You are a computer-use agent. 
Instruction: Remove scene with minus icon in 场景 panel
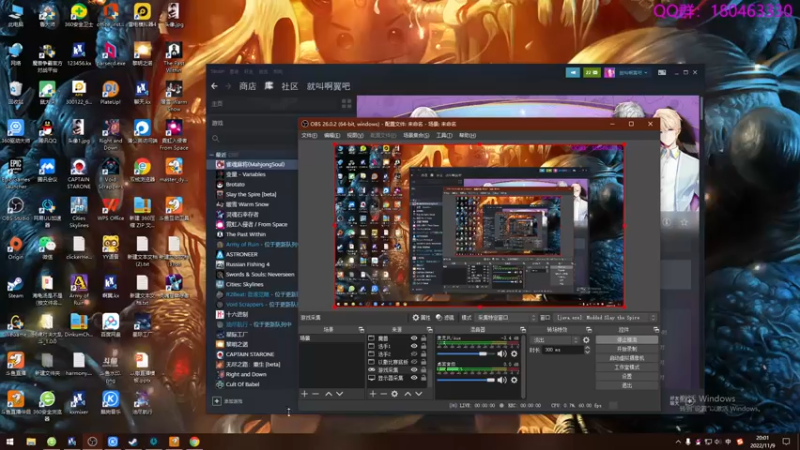pyautogui.click(x=316, y=394)
